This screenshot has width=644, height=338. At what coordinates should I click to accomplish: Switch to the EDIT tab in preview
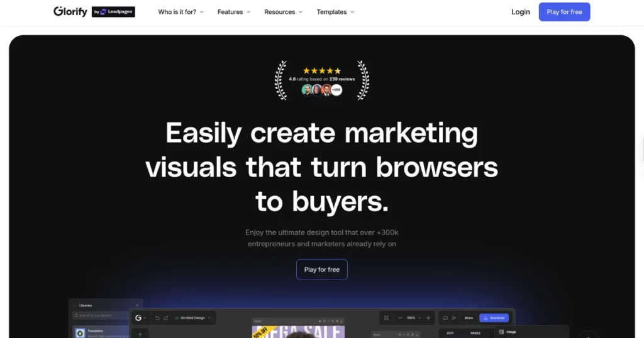click(x=450, y=333)
